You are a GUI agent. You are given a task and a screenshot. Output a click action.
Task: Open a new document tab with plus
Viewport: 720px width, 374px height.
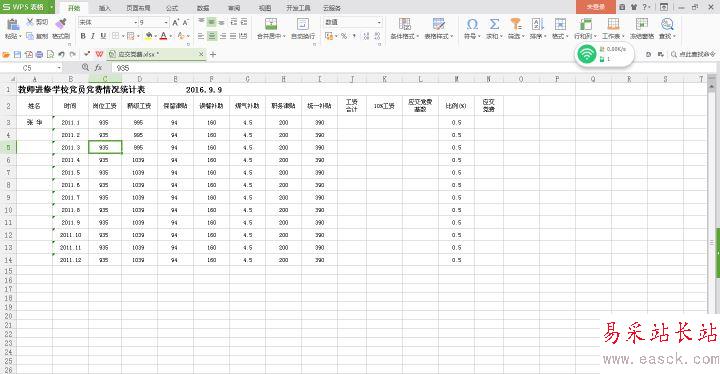pos(213,54)
